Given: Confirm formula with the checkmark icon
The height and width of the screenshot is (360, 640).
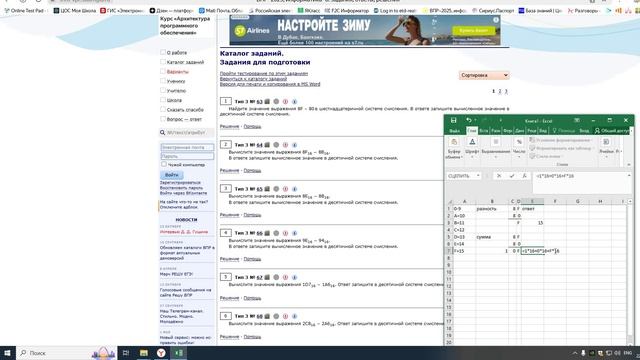Looking at the screenshot, I should coord(512,176).
